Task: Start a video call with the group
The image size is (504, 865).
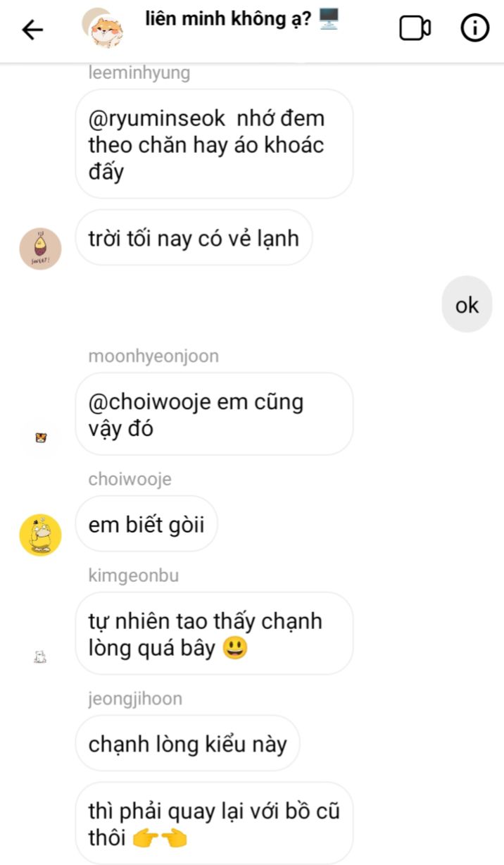Action: point(415,28)
